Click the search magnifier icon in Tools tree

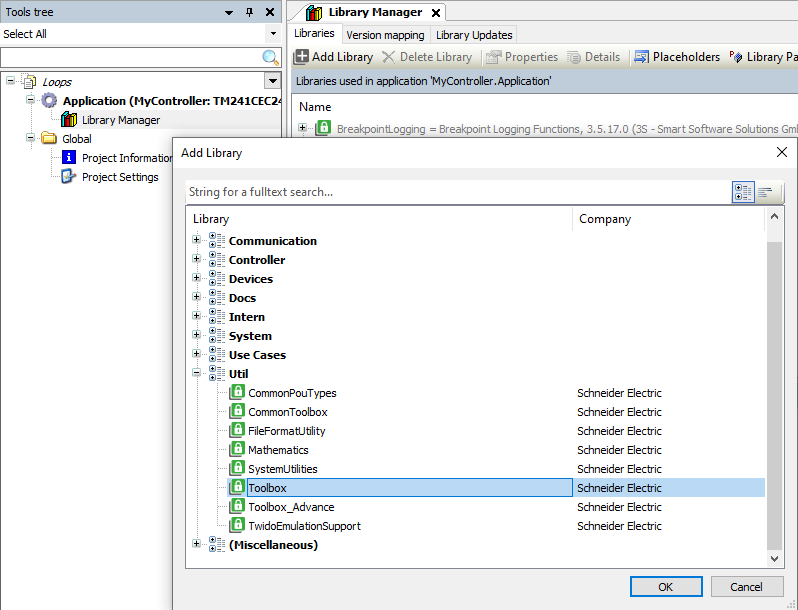270,58
